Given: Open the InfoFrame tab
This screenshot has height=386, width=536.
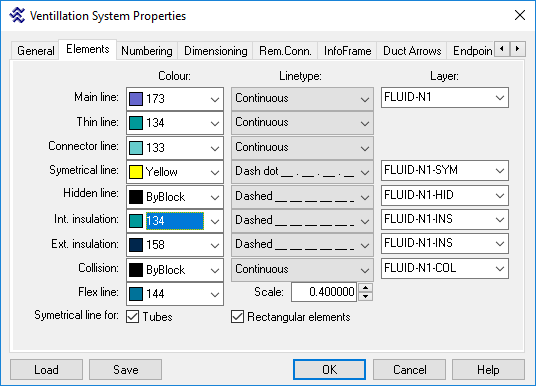Looking at the screenshot, I should coord(347,51).
